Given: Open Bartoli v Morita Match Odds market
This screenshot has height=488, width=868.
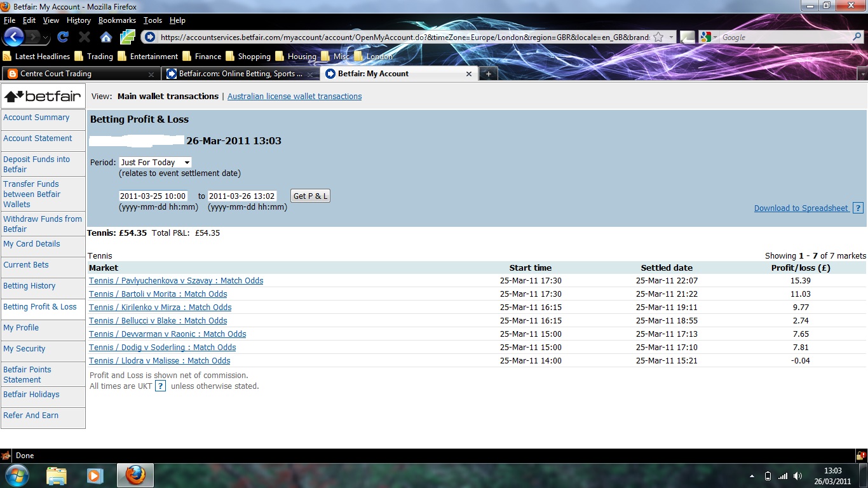Looking at the screenshot, I should (158, 294).
